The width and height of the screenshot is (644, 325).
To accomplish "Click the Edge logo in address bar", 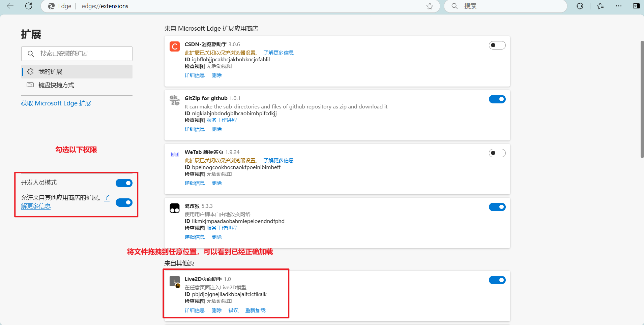I will (51, 6).
